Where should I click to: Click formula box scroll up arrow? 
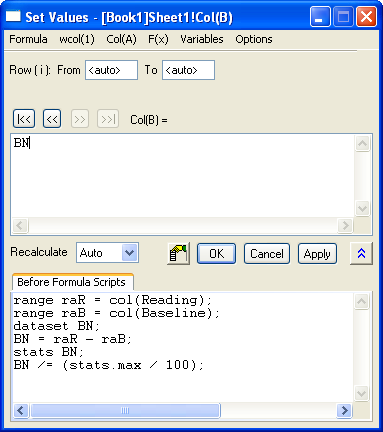point(362,143)
